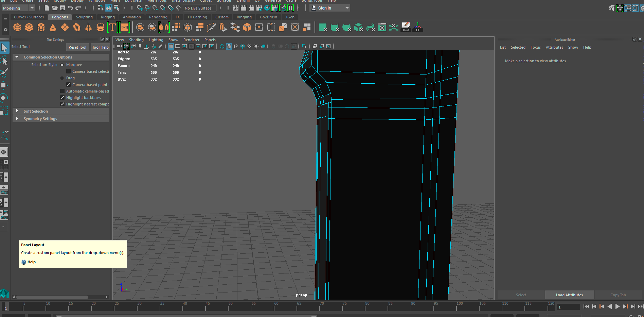This screenshot has width=644, height=317.
Task: Click the Reset Tool button
Action: tap(77, 47)
